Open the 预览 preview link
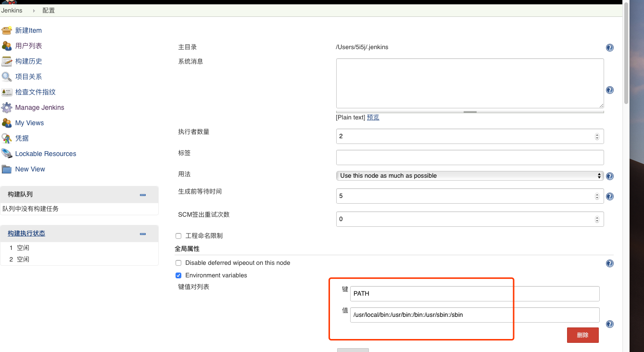The height and width of the screenshot is (352, 644). click(x=373, y=117)
